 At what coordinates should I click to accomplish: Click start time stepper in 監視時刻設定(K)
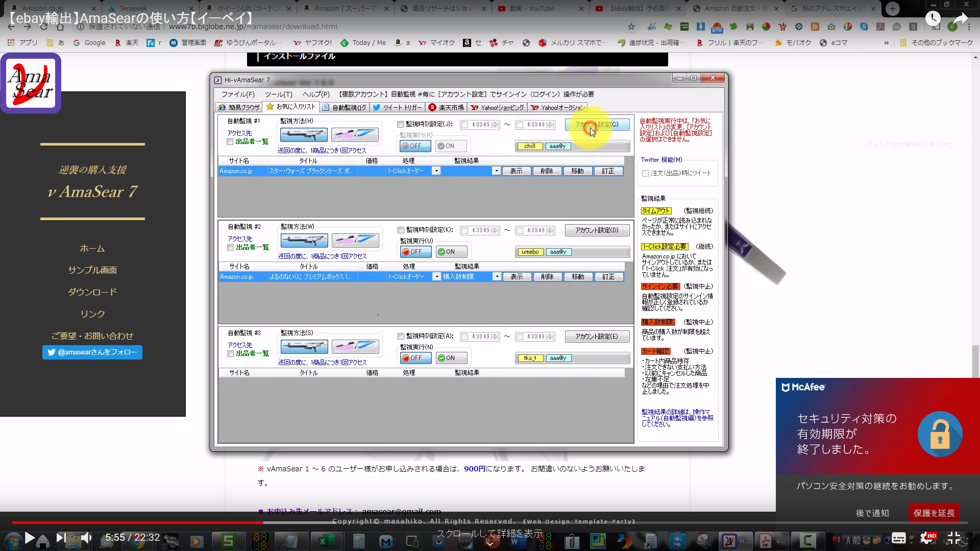[x=495, y=231]
